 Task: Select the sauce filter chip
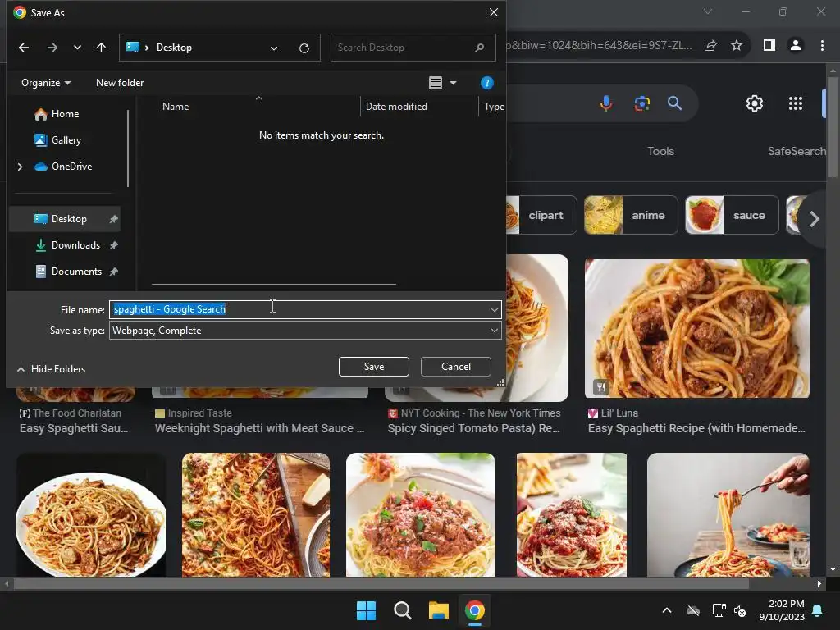point(732,216)
